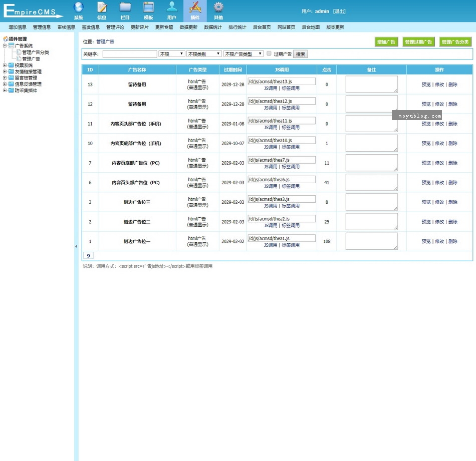Open the 模板 window icon in top navigation

pyautogui.click(x=148, y=8)
